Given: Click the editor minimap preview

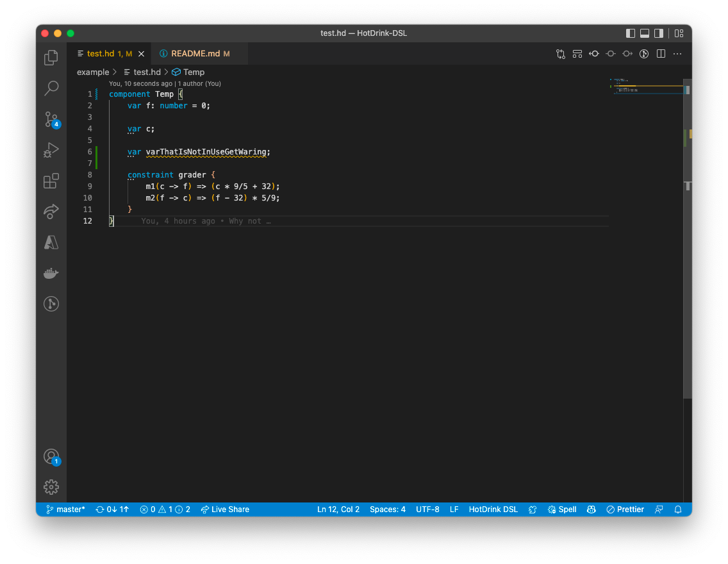Looking at the screenshot, I should click(646, 87).
